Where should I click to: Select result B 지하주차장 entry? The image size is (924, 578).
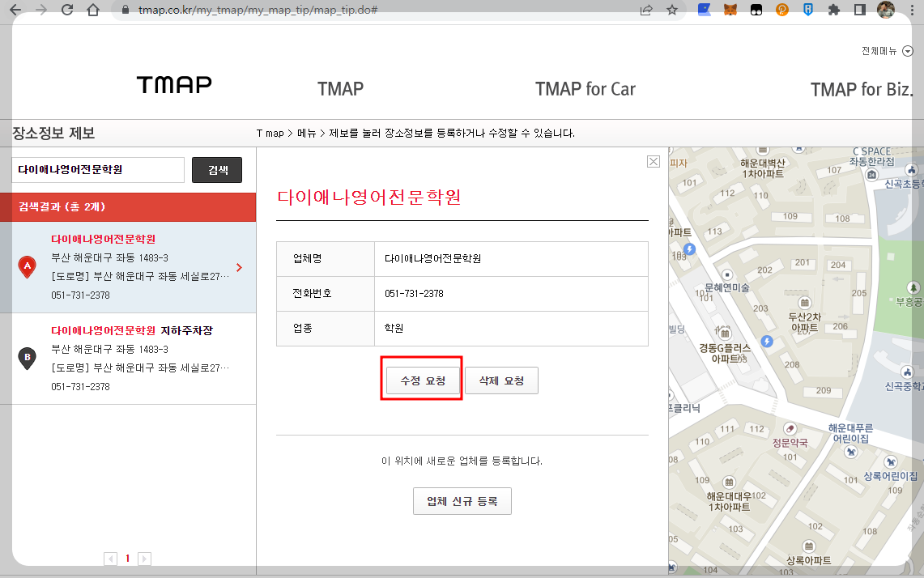click(x=128, y=359)
